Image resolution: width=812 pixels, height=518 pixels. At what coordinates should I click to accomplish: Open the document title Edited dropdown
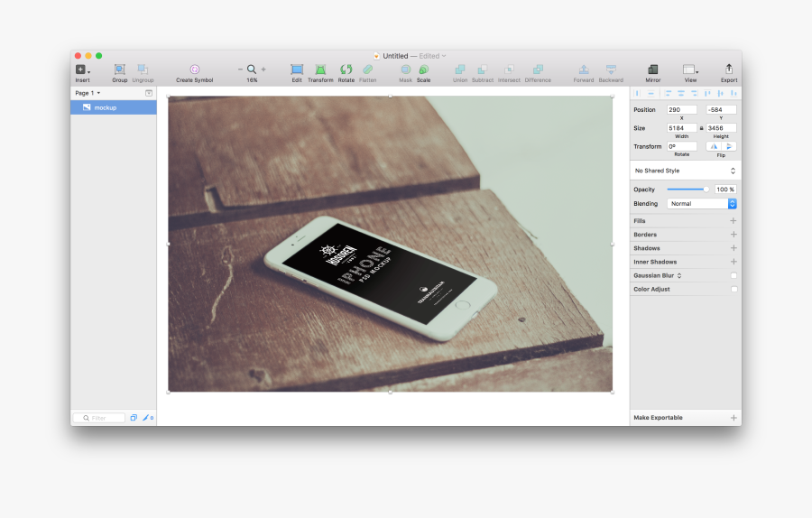pyautogui.click(x=432, y=56)
